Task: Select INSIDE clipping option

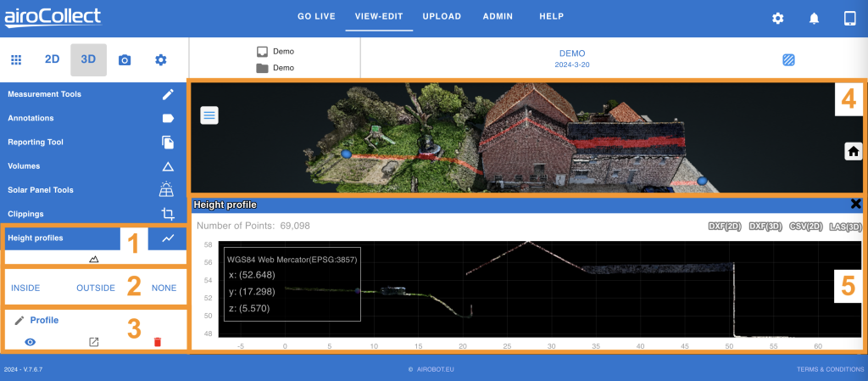Action: coord(25,289)
